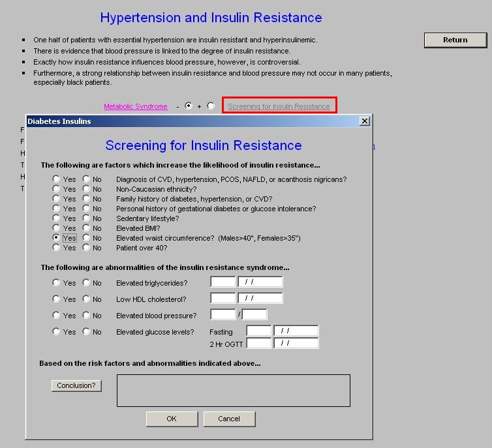Select Yes for Patient over 40
This screenshot has height=448, width=492.
(56, 247)
